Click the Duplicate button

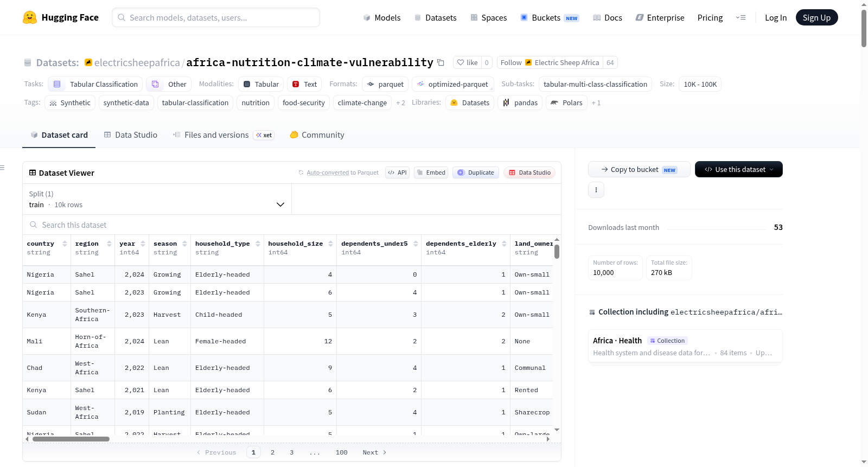tap(476, 172)
